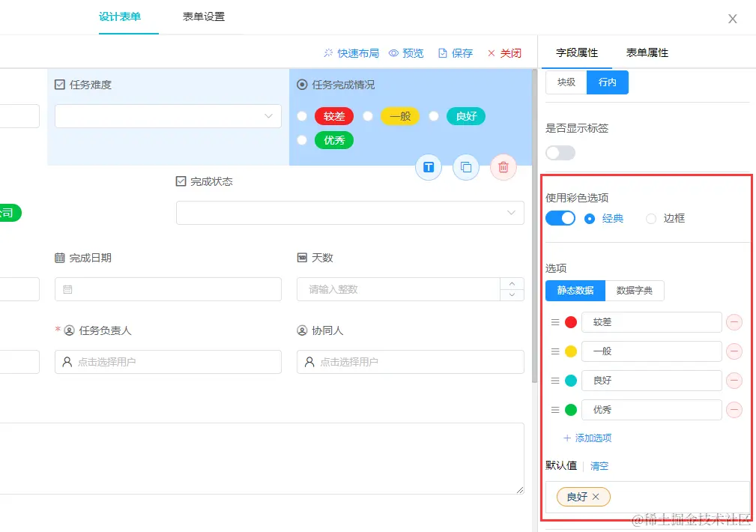Click the red trash delete icon
Image resolution: width=756 pixels, height=532 pixels.
(x=504, y=167)
